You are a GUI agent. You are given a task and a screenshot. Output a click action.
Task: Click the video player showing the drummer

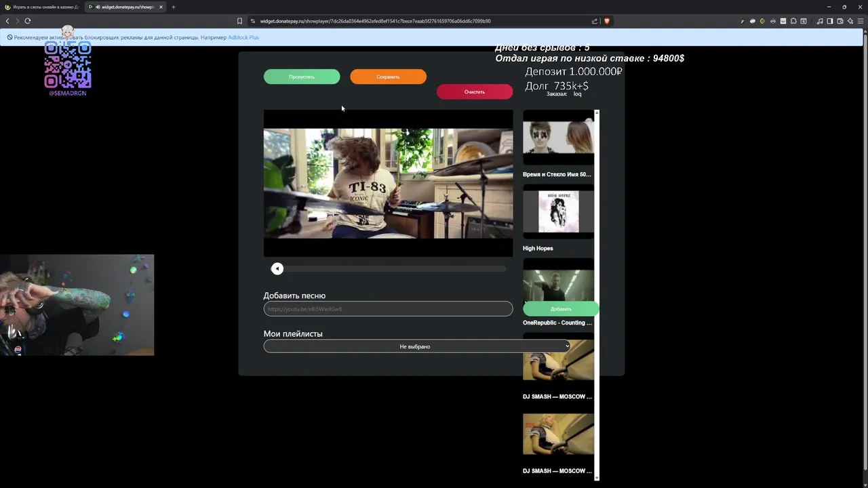[x=388, y=183]
